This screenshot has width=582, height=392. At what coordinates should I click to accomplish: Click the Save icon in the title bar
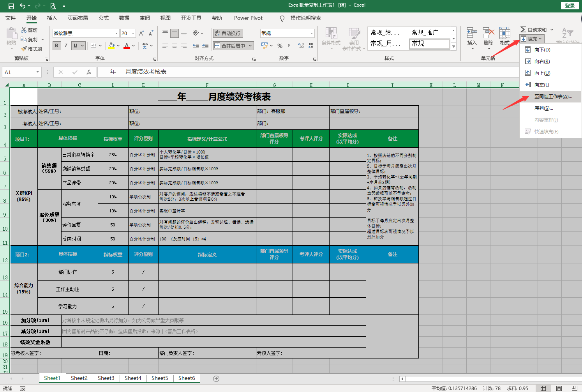[11, 6]
